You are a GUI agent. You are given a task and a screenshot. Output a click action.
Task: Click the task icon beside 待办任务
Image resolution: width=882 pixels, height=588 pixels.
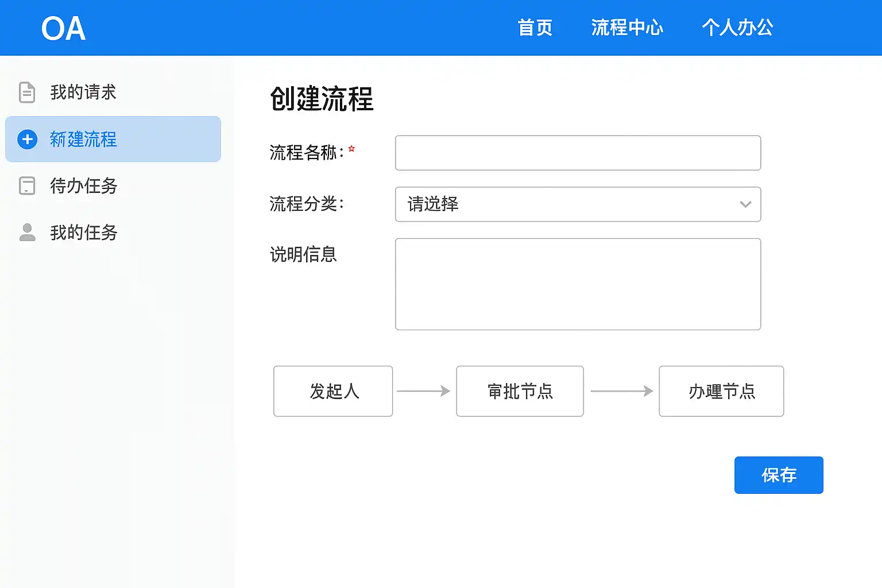tap(27, 185)
